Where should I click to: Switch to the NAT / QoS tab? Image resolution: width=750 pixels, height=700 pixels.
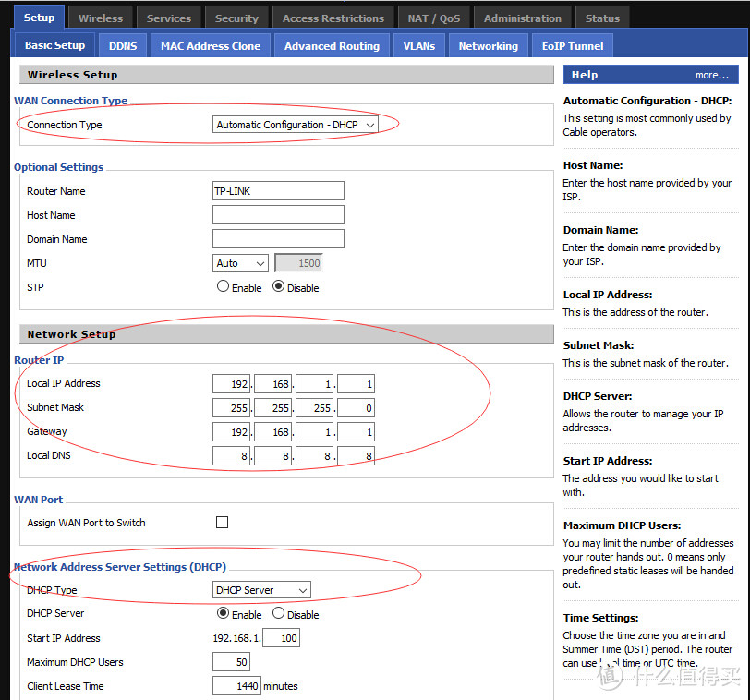point(434,18)
